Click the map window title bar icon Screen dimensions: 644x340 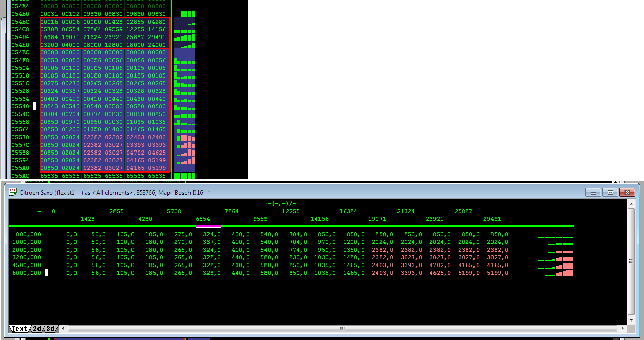pyautogui.click(x=12, y=192)
